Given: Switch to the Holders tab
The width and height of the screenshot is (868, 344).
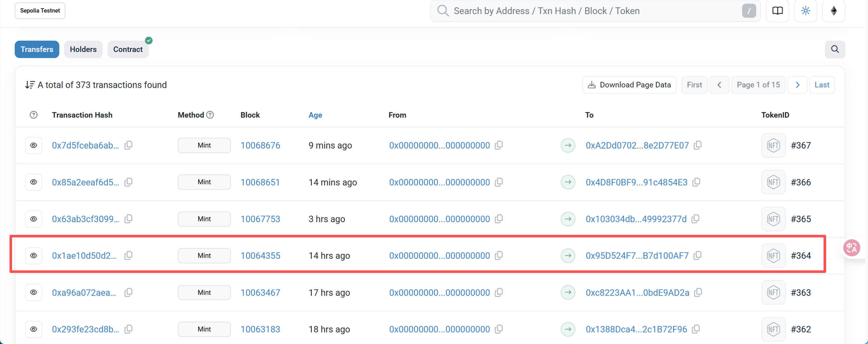Looking at the screenshot, I should pos(83,49).
